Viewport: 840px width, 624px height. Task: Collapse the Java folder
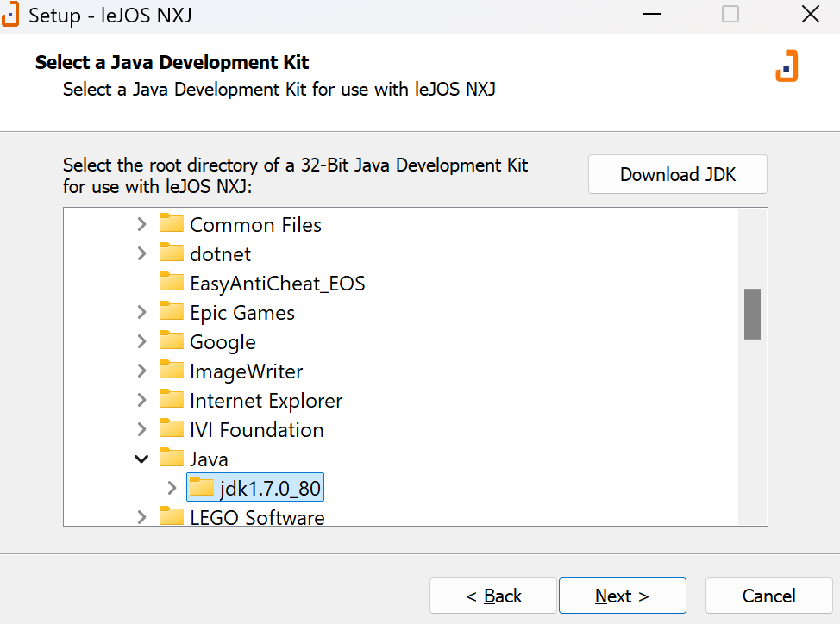[141, 459]
